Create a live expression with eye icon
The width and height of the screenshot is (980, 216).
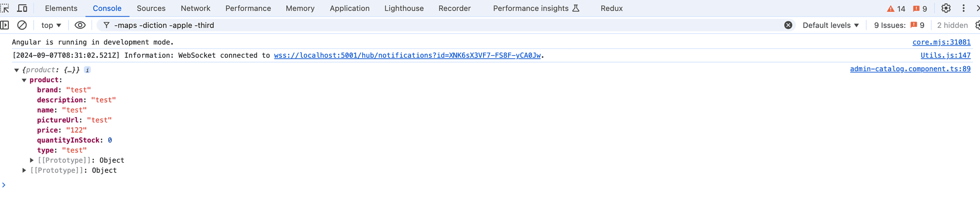pyautogui.click(x=80, y=25)
